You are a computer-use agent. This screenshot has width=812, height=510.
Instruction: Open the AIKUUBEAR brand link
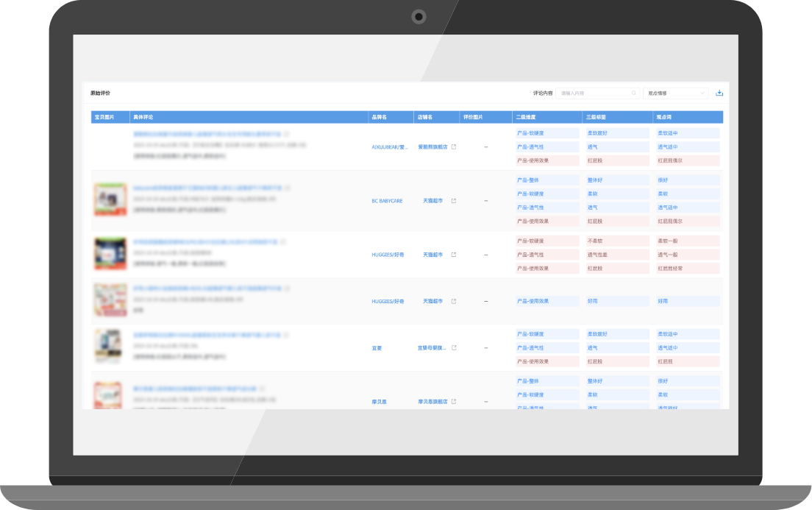390,147
